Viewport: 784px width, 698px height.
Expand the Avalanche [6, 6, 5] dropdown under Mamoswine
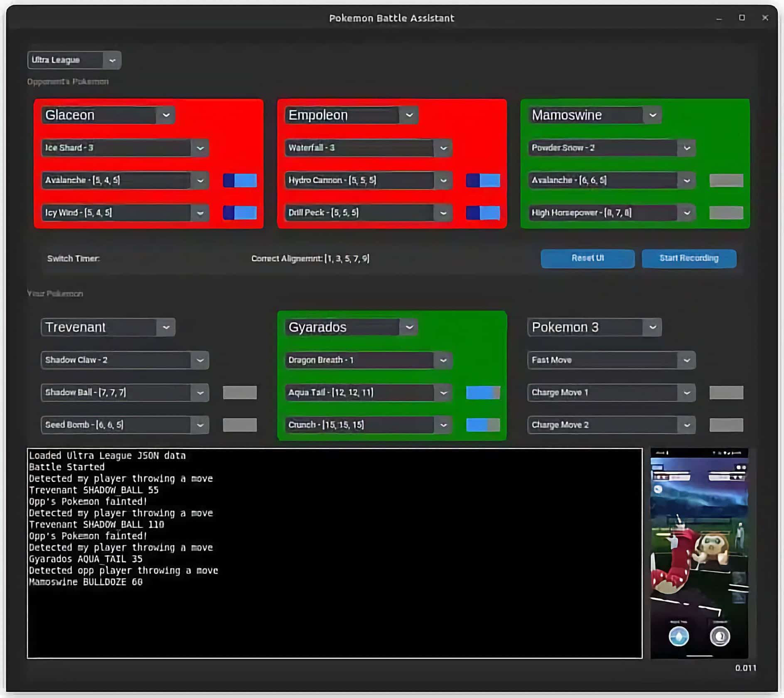(x=612, y=180)
